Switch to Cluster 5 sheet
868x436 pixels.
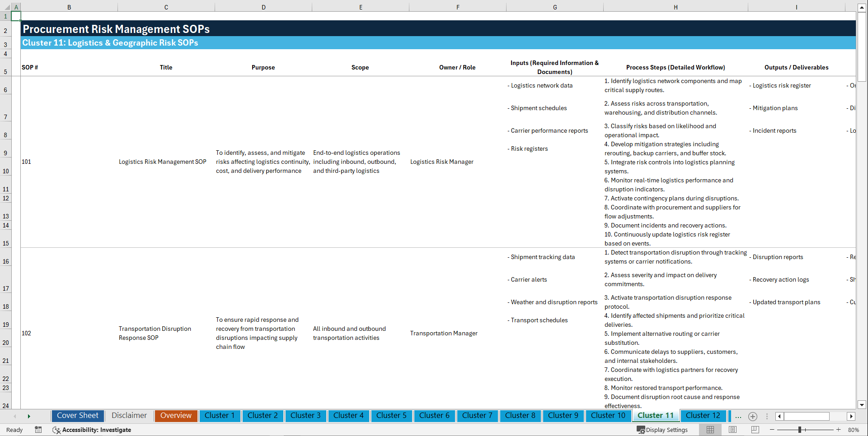coord(391,416)
